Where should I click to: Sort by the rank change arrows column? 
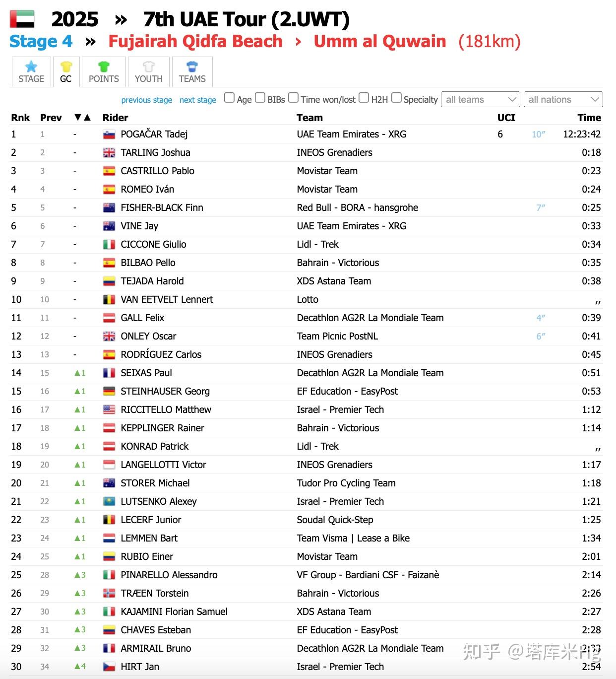[x=82, y=118]
